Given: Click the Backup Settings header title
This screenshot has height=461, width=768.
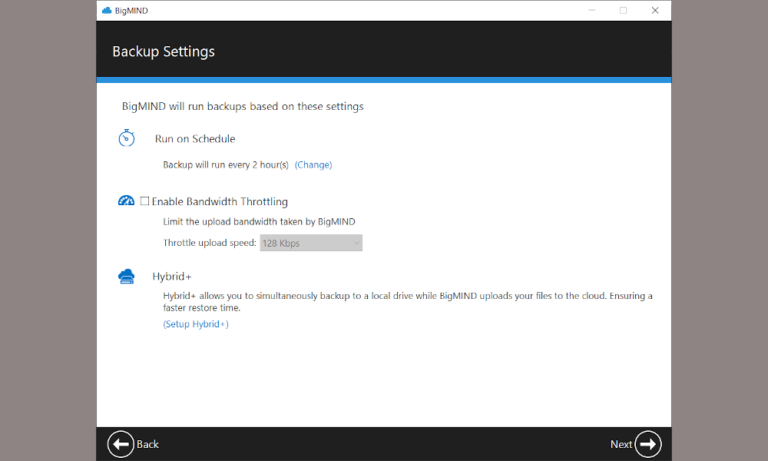Looking at the screenshot, I should click(x=164, y=51).
